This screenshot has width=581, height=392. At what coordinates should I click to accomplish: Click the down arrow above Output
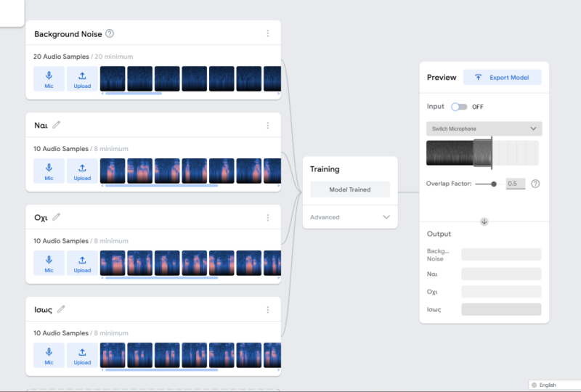(x=484, y=221)
